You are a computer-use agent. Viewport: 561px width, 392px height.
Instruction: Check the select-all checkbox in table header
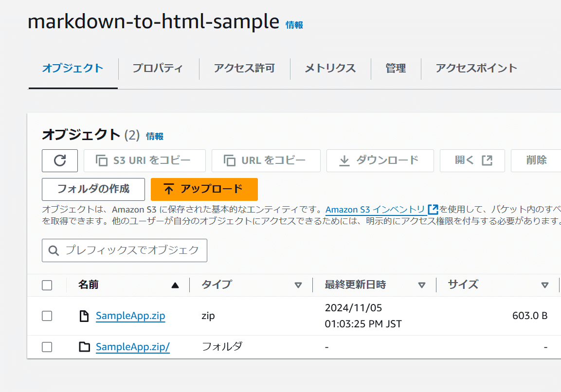pos(47,285)
